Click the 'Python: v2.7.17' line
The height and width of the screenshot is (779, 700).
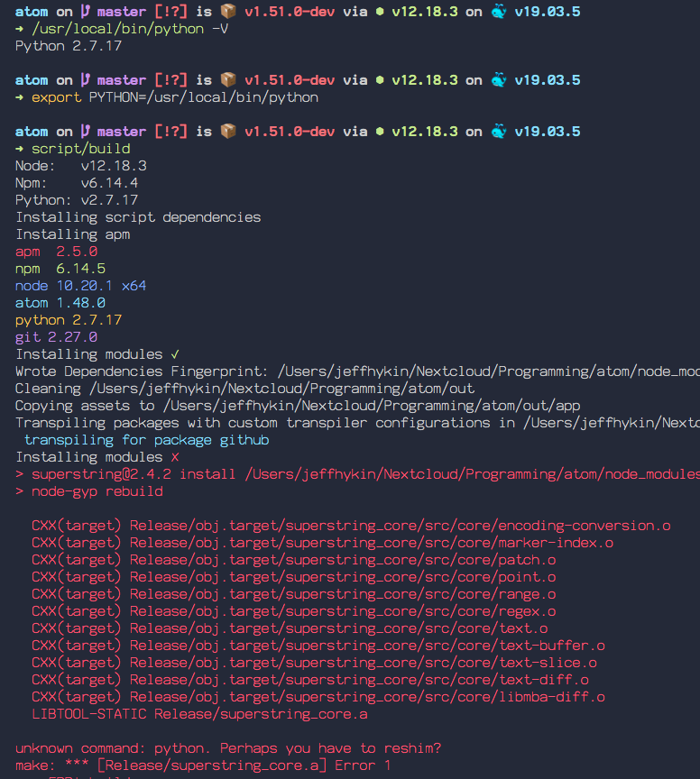[77, 200]
